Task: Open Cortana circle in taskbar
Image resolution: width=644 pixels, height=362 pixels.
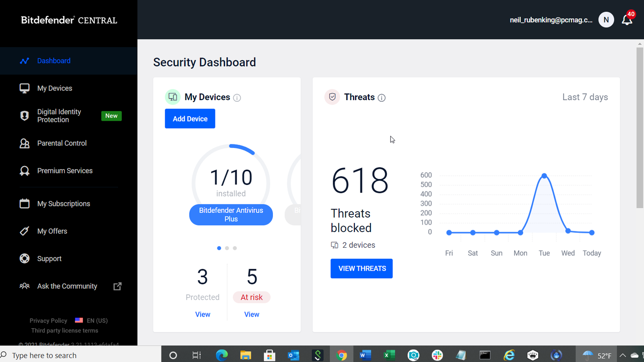Action: tap(173, 355)
